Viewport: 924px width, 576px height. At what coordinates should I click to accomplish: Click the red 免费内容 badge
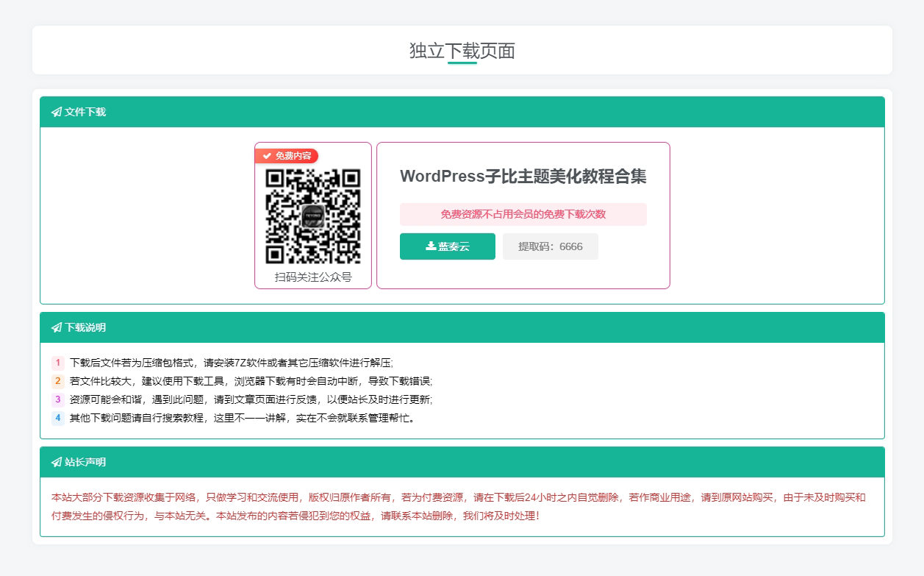[x=290, y=156]
